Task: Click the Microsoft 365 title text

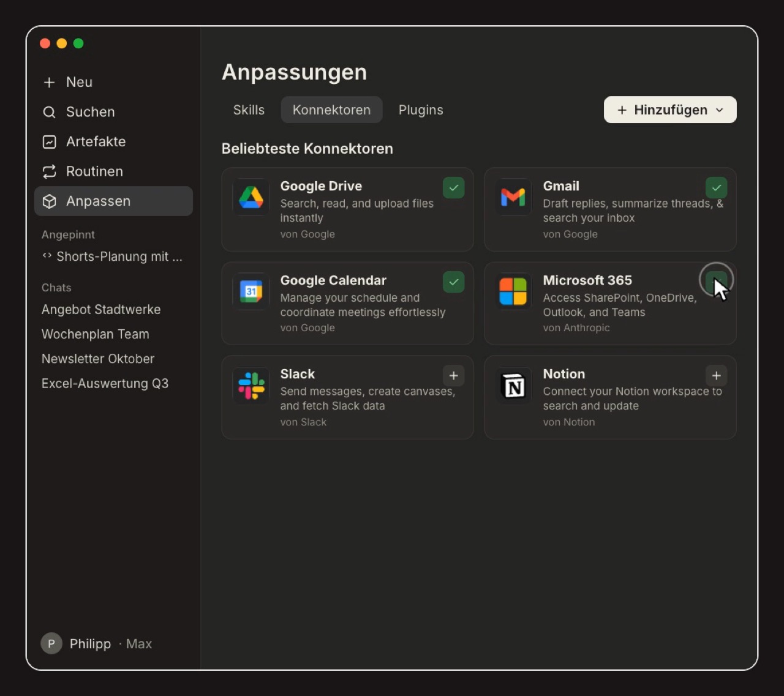Action: coord(587,280)
